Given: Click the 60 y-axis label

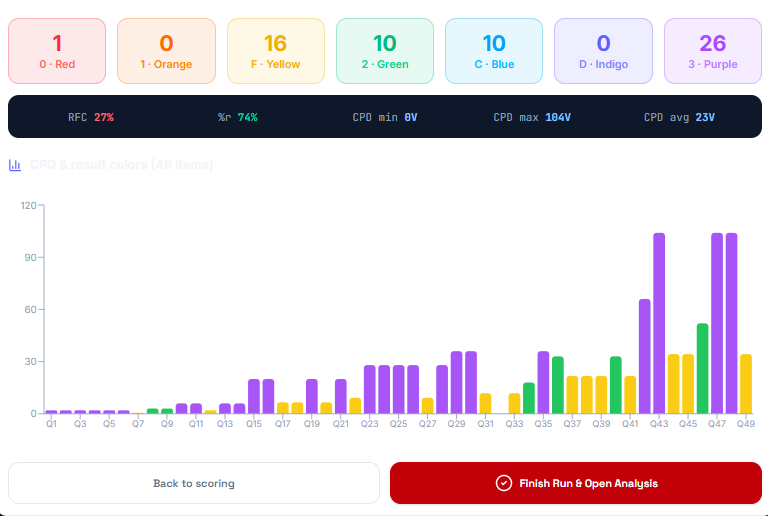Looking at the screenshot, I should (31, 309).
